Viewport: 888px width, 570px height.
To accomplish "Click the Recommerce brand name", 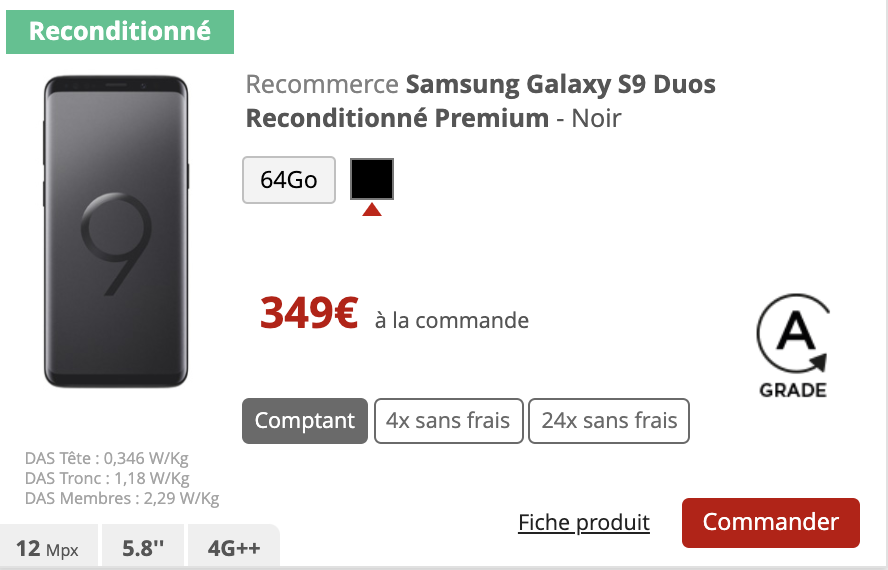I will tap(322, 84).
